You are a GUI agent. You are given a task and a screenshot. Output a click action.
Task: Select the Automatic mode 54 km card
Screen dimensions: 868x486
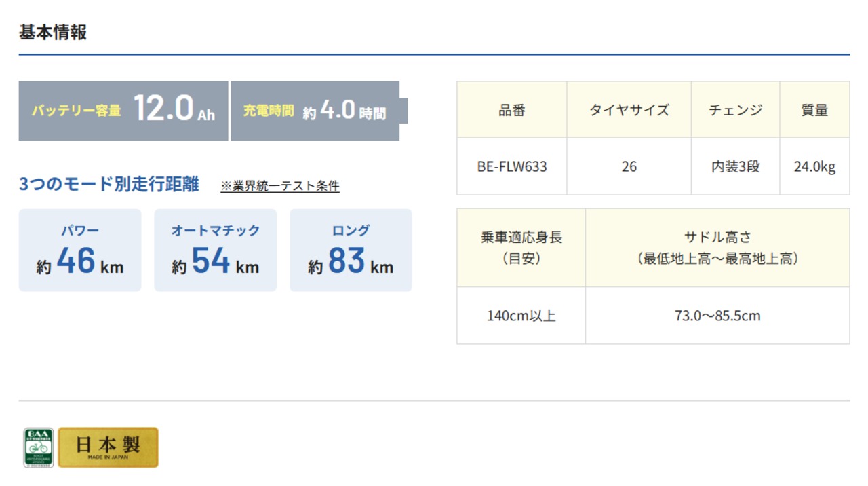tap(216, 250)
